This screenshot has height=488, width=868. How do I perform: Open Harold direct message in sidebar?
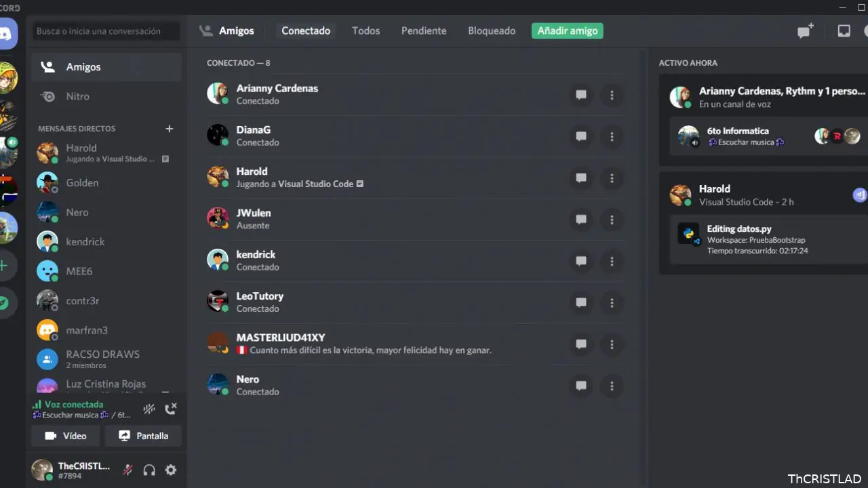coord(106,153)
